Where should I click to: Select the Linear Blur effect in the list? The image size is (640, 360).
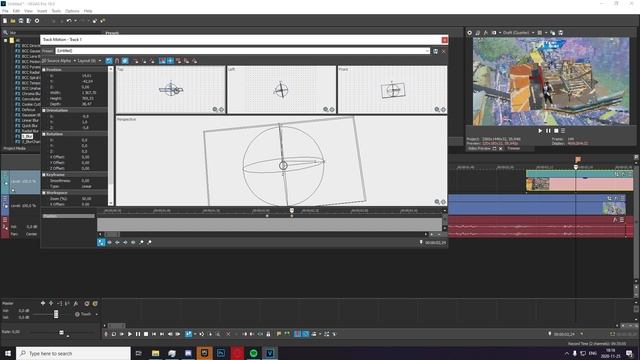(30, 120)
